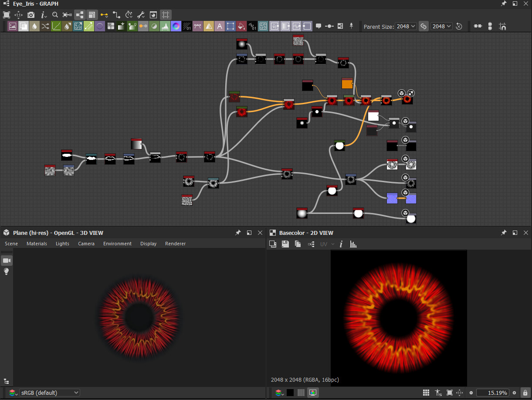
Task: Add an HSL color wheel node
Action: click(x=176, y=26)
